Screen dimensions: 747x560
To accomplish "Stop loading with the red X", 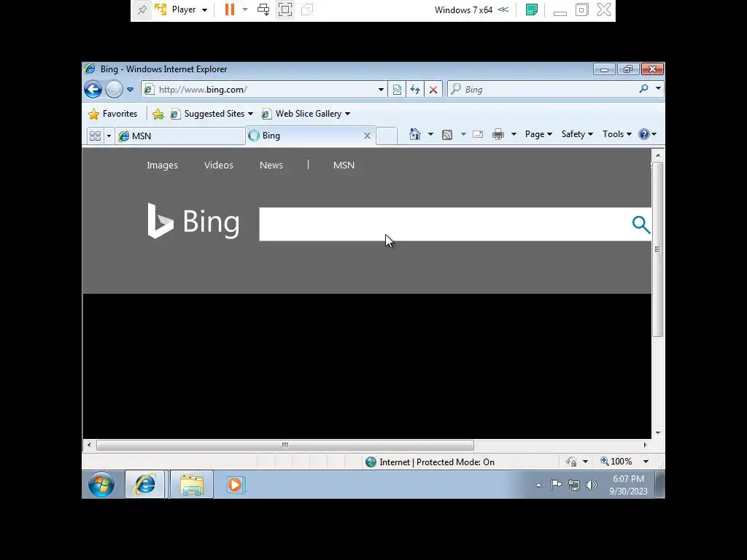I will [433, 89].
